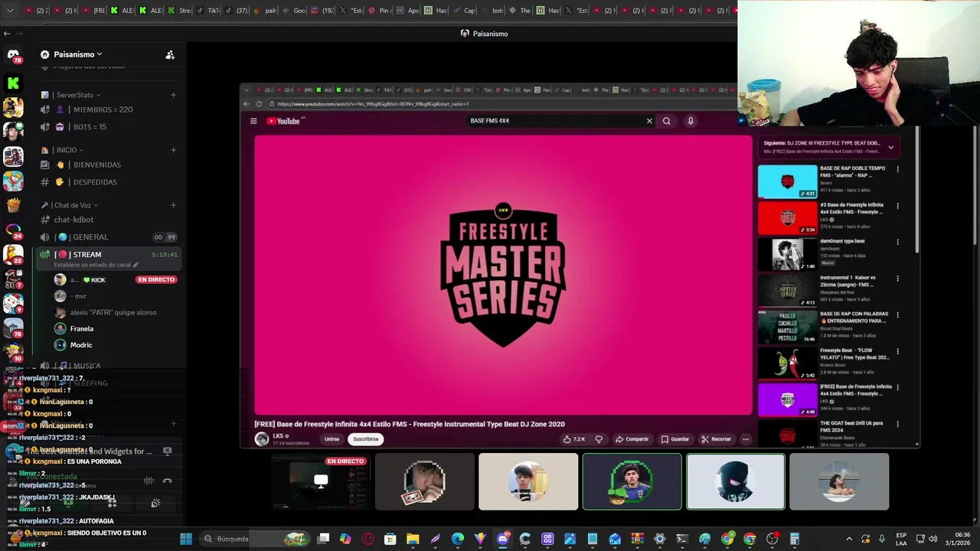980x551 pixels.
Task: Click the dislike thumbs-down button
Action: click(599, 439)
